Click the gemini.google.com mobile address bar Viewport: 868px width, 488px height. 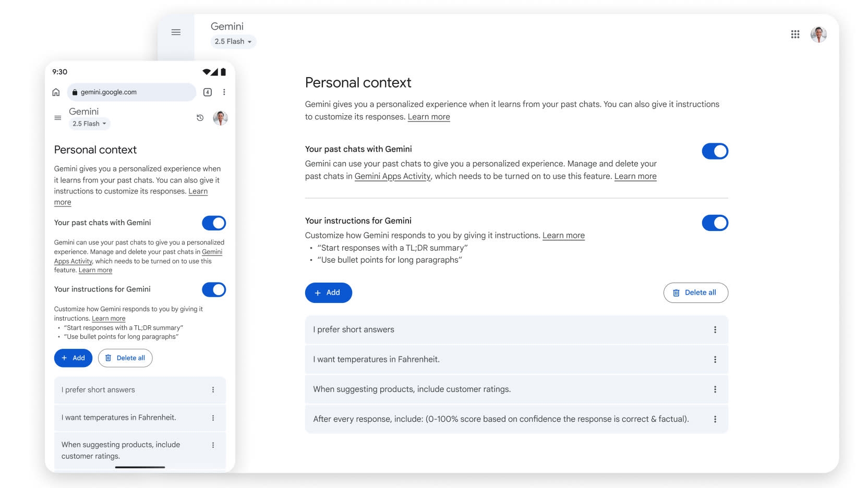click(131, 92)
